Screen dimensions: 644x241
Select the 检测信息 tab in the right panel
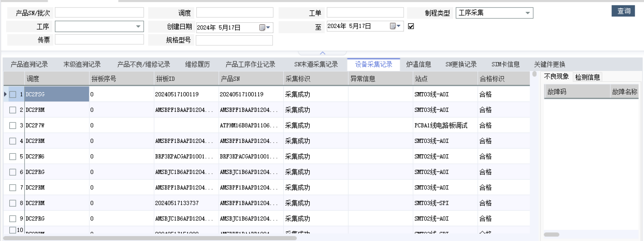click(x=587, y=77)
